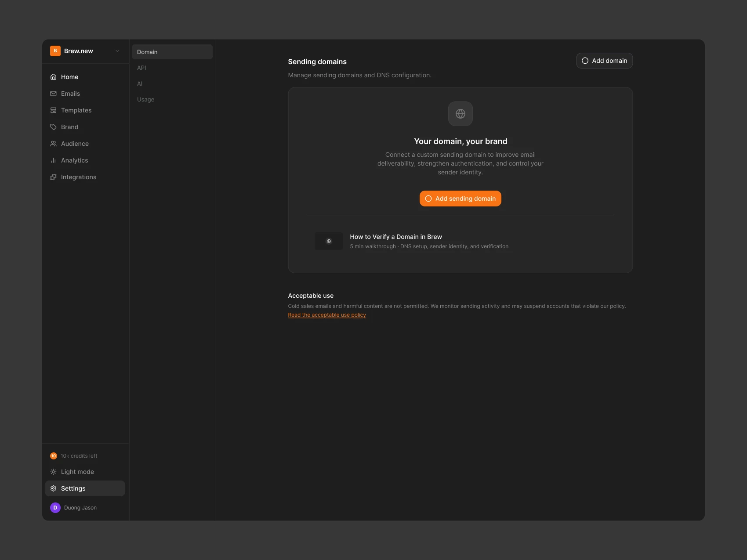Open Emails in the sidebar
The height and width of the screenshot is (560, 747).
(x=85, y=94)
